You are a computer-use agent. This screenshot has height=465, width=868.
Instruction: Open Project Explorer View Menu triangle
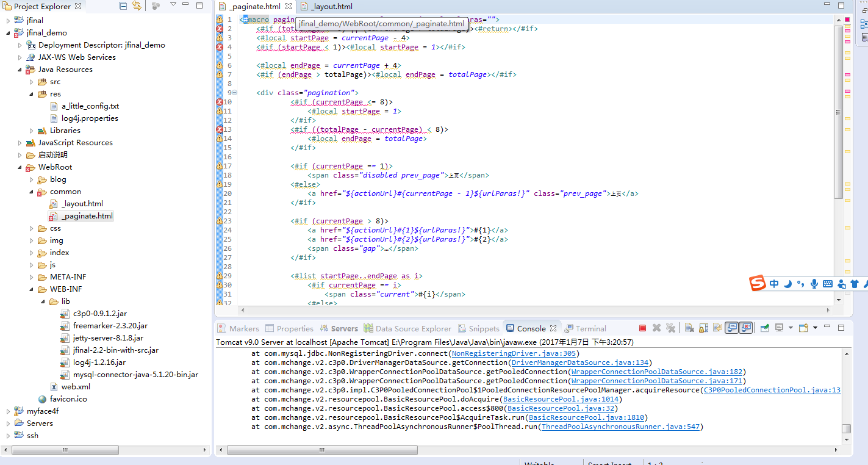click(x=173, y=5)
